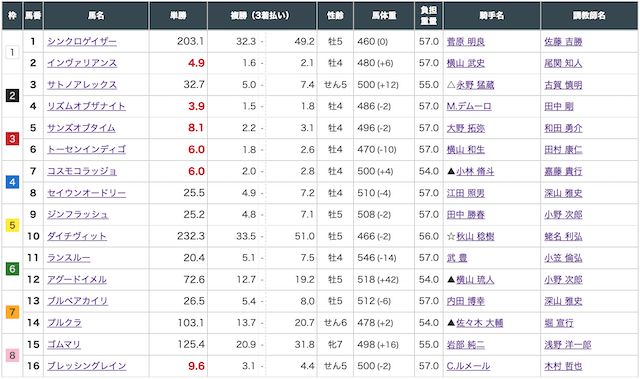The height and width of the screenshot is (379, 640).
Task: Click the 単勝 column header
Action: tap(178, 16)
